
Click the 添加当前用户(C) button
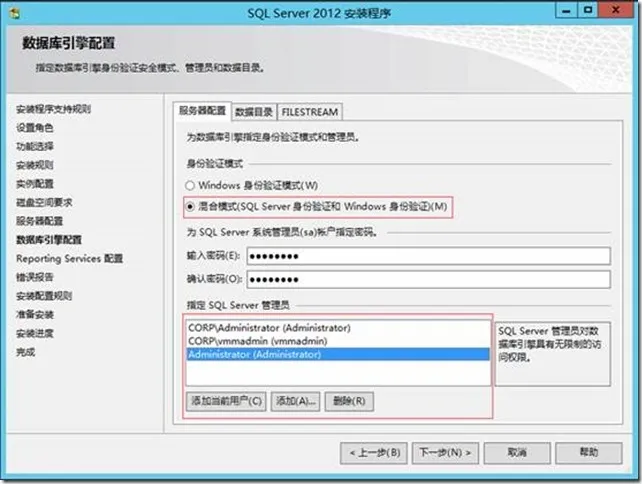click(226, 401)
